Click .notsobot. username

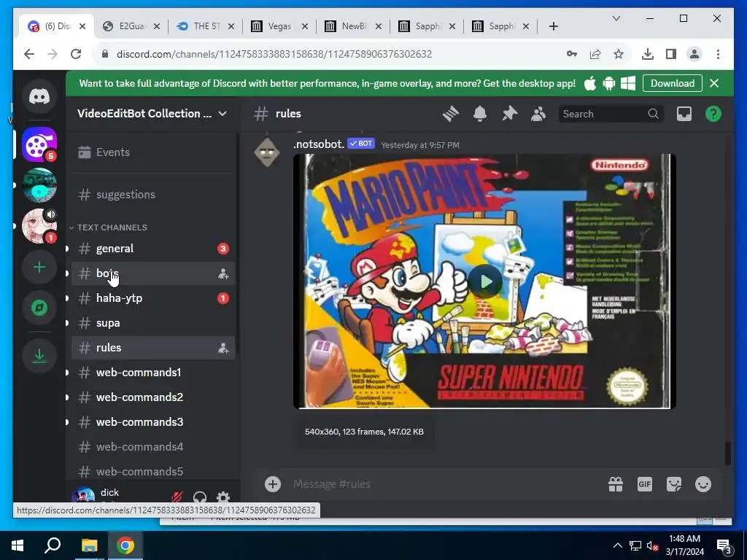click(x=319, y=144)
